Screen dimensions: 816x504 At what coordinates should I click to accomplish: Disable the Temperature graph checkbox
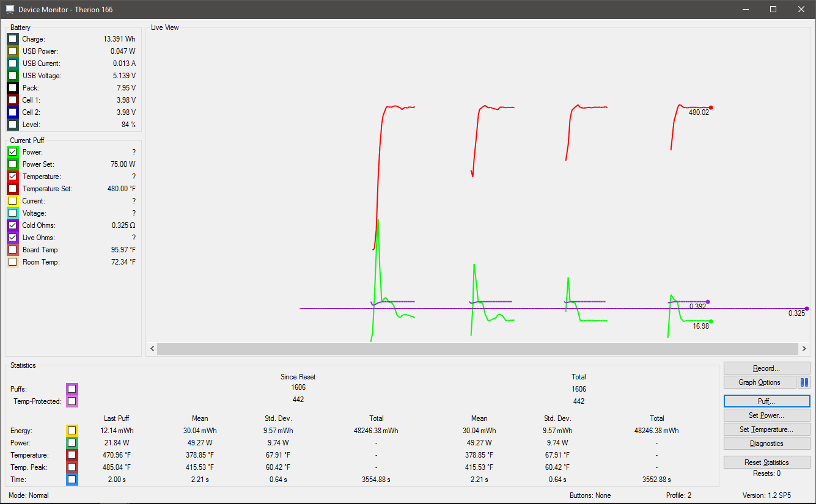pos(13,177)
